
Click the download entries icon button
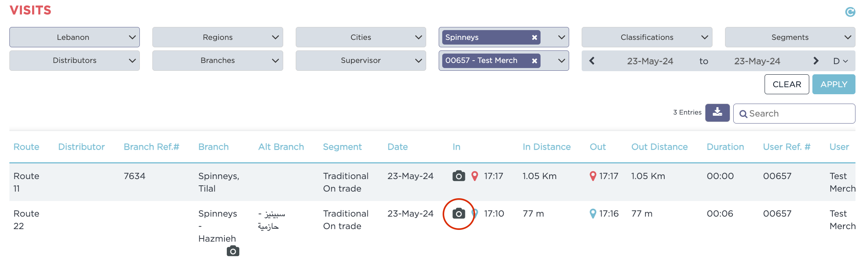717,113
